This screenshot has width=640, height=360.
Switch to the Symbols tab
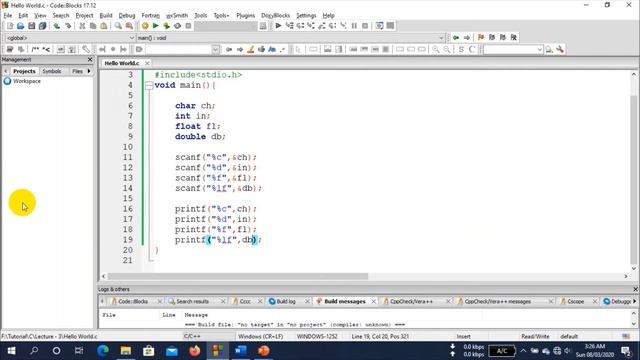pyautogui.click(x=52, y=71)
